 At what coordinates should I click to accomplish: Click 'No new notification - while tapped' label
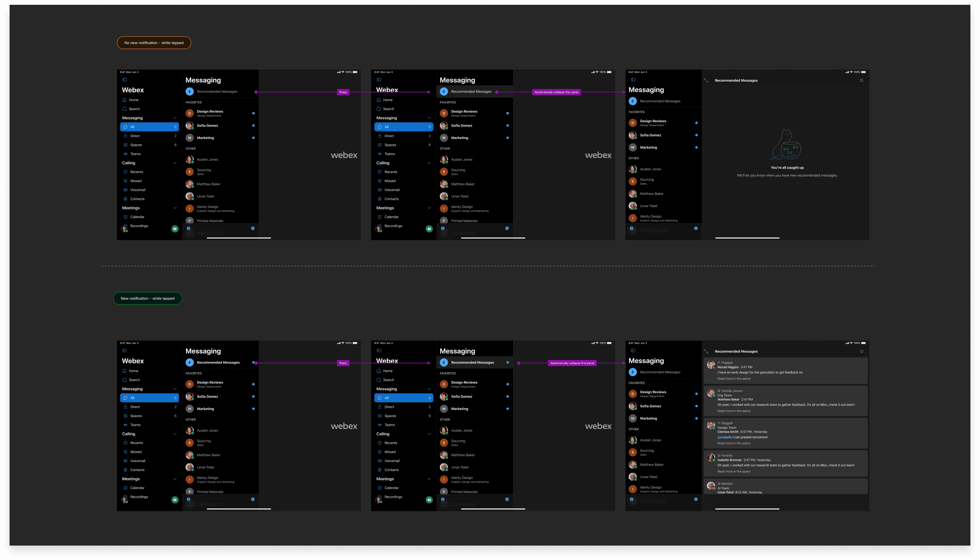click(x=154, y=43)
